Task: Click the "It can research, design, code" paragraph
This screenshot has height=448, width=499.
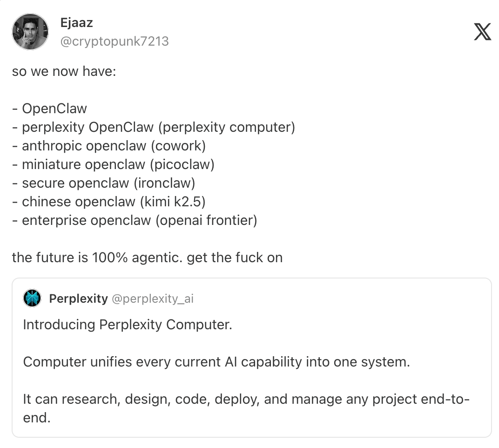Action: click(246, 399)
